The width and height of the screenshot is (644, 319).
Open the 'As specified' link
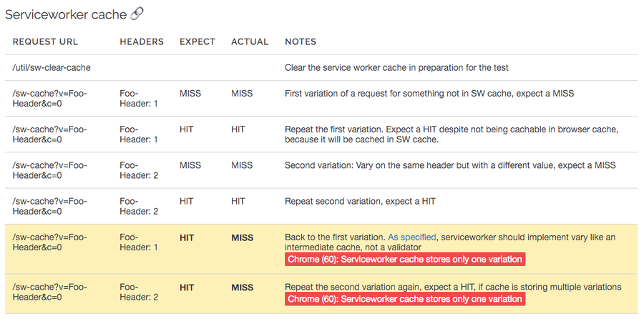point(412,237)
